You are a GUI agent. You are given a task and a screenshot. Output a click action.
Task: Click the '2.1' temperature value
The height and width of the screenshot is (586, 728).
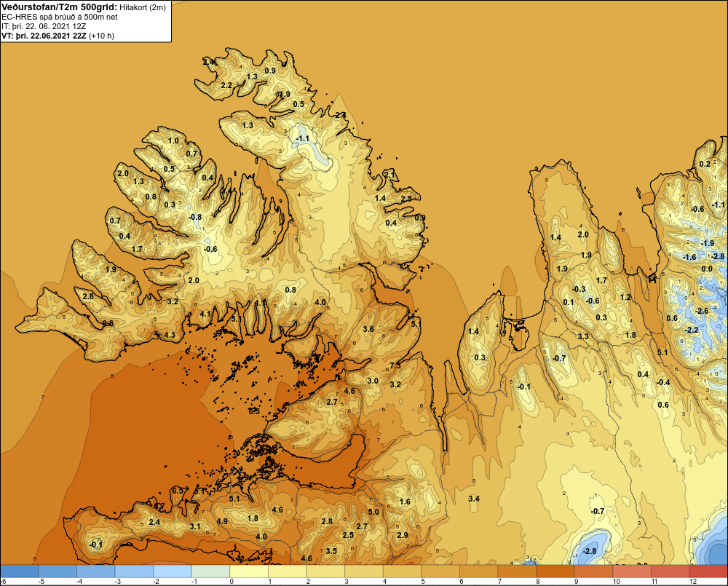click(389, 175)
